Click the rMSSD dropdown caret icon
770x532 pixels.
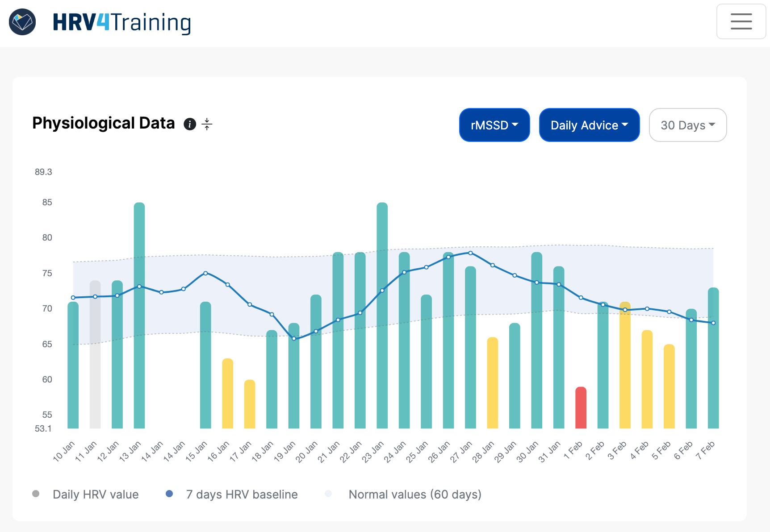tap(516, 125)
